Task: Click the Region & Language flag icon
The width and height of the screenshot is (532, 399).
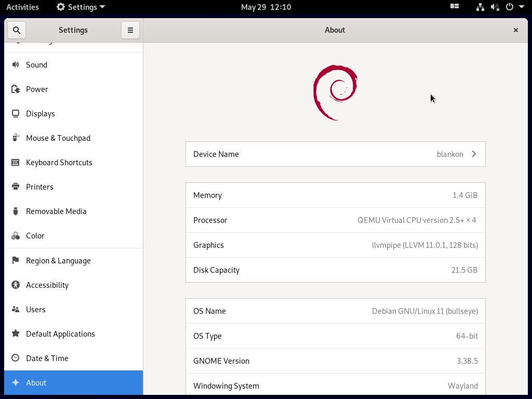Action: [x=15, y=260]
